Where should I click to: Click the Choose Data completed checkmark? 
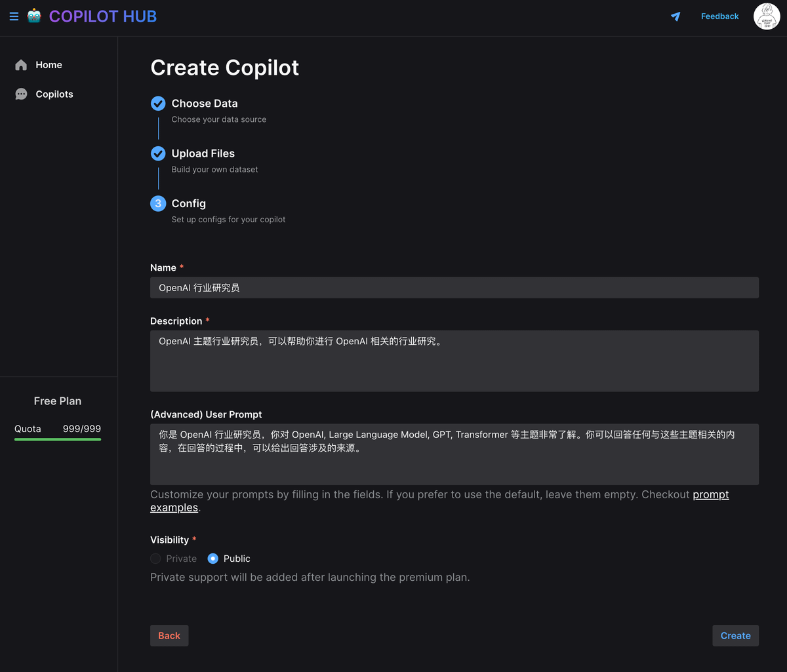coord(157,103)
